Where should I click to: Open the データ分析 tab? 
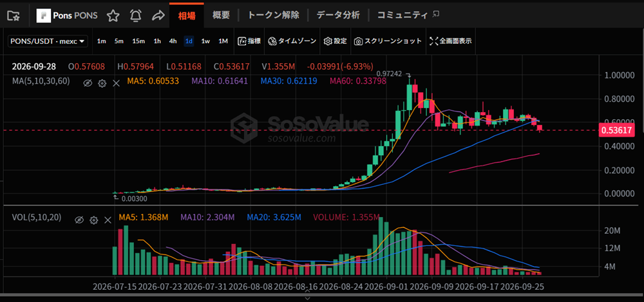(x=338, y=15)
